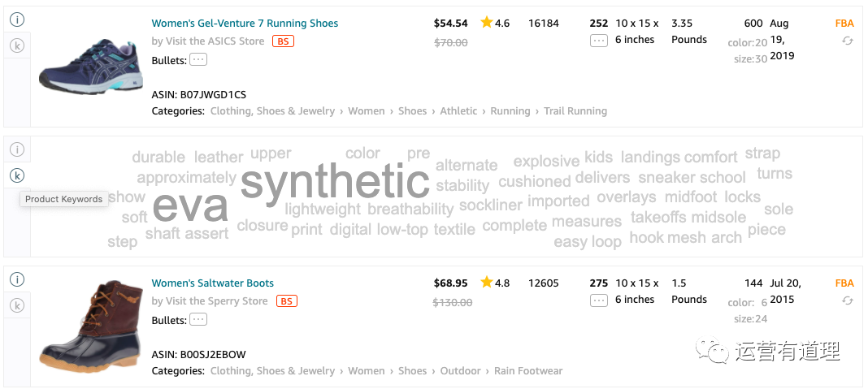Click the star rating icon showing 4.8
This screenshot has width=868, height=389.
[487, 283]
